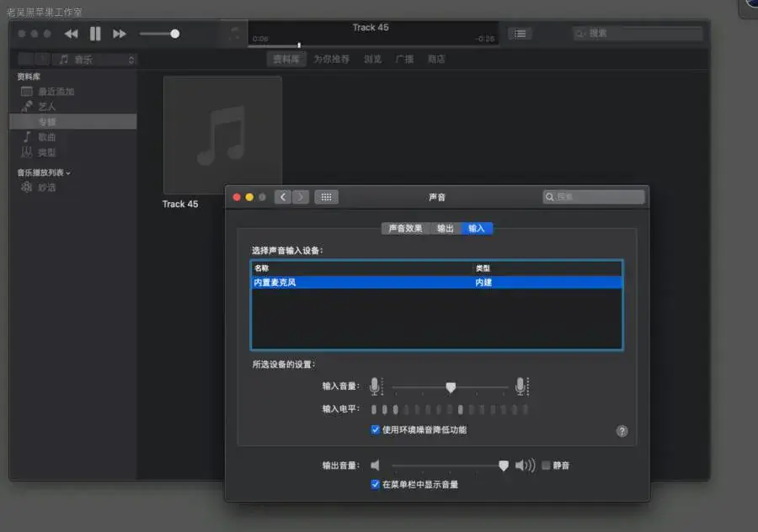Click the show-all grid icon in Sound window
758x532 pixels.
coord(326,197)
